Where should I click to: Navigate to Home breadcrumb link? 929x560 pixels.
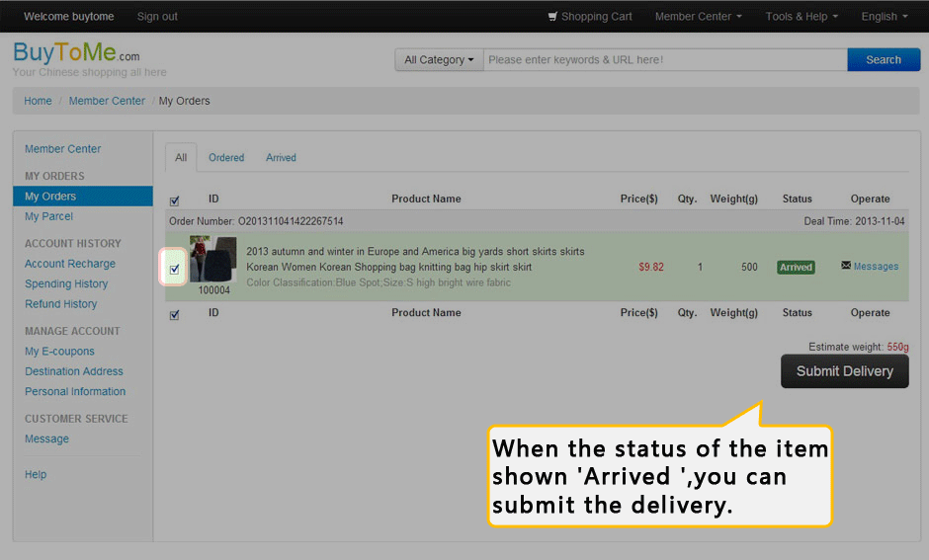[x=38, y=101]
